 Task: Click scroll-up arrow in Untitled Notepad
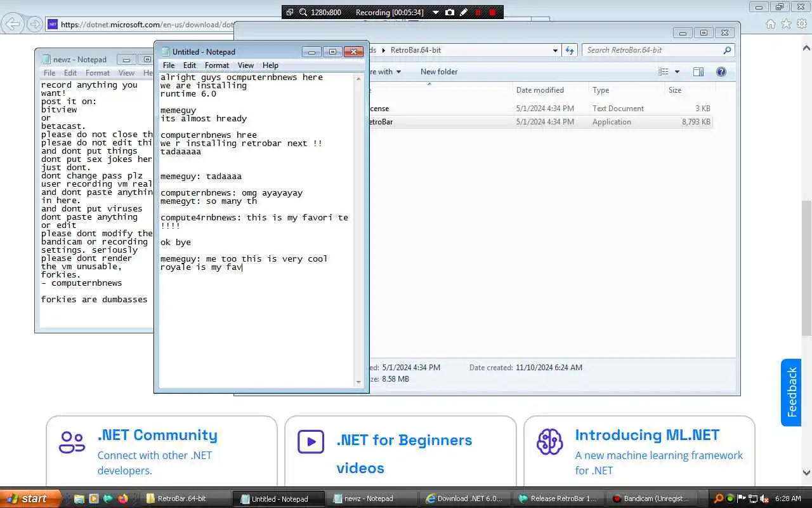coord(359,77)
